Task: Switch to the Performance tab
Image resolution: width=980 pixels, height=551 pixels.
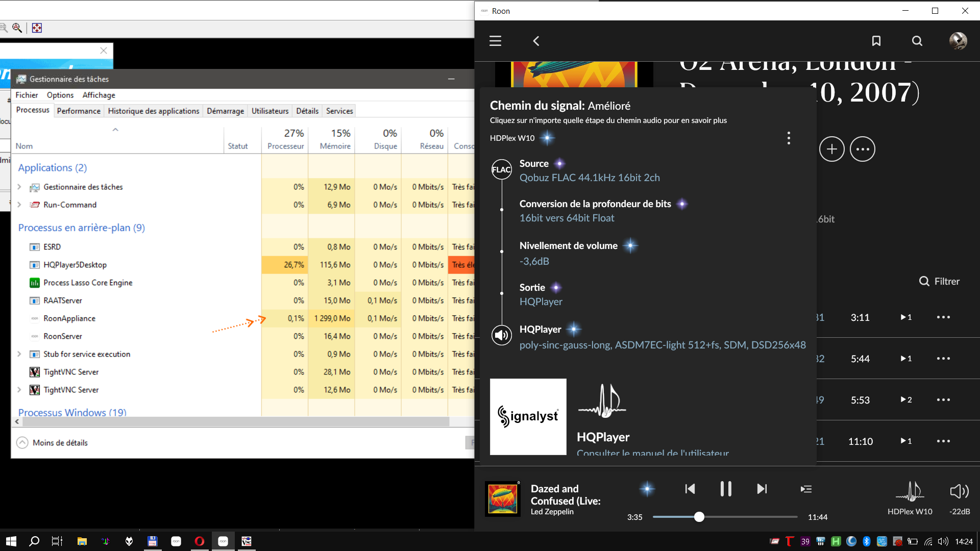Action: click(x=79, y=111)
